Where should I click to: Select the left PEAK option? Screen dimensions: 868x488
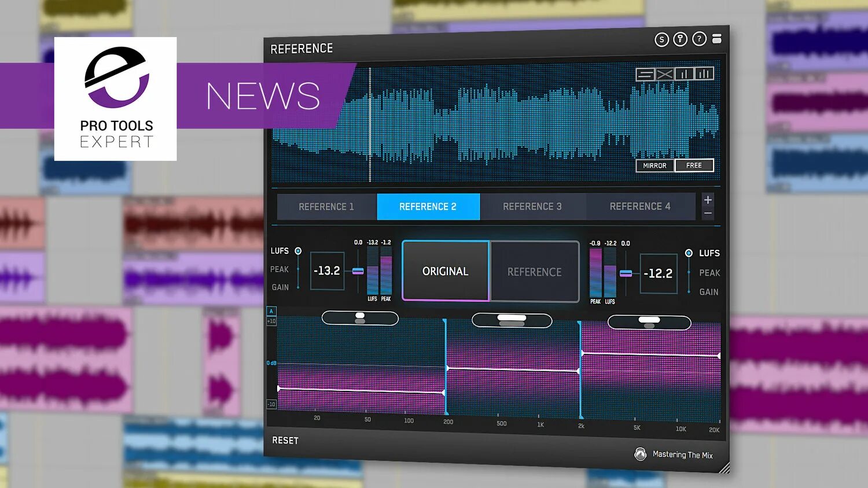[279, 269]
